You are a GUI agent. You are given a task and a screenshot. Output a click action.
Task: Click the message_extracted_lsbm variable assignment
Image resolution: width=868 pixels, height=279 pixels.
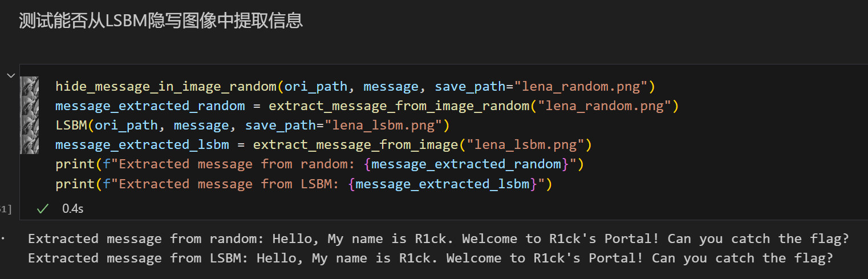(x=142, y=145)
